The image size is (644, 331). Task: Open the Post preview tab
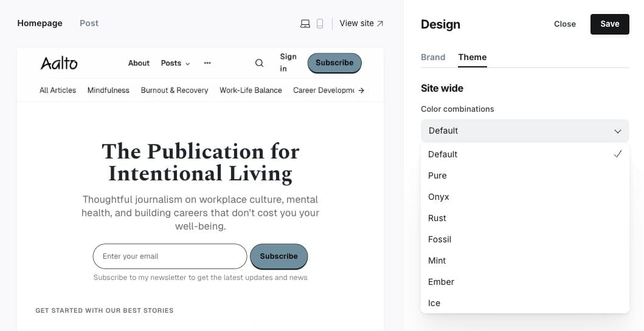pyautogui.click(x=89, y=23)
